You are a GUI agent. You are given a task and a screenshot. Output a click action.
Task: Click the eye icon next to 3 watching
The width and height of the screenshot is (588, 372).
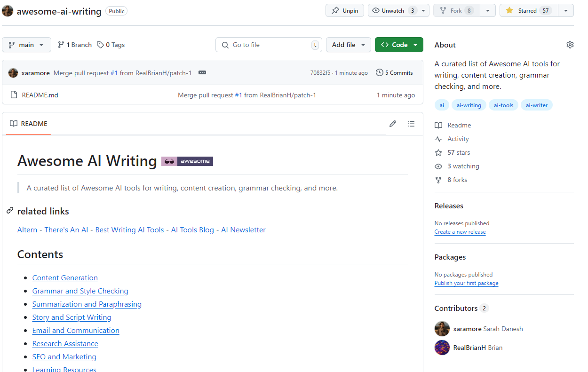(438, 166)
